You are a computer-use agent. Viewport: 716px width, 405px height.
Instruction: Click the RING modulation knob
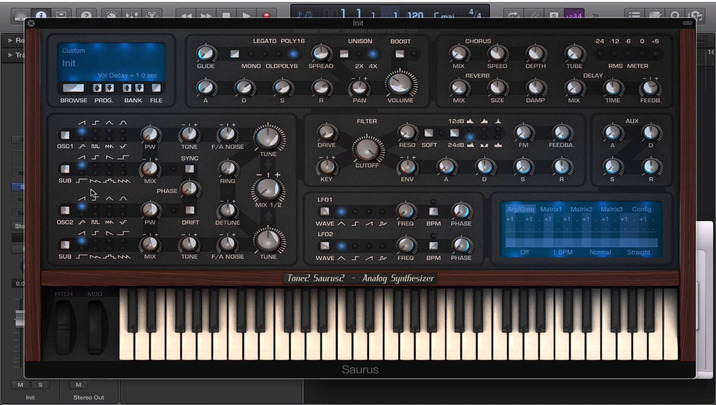tap(227, 168)
